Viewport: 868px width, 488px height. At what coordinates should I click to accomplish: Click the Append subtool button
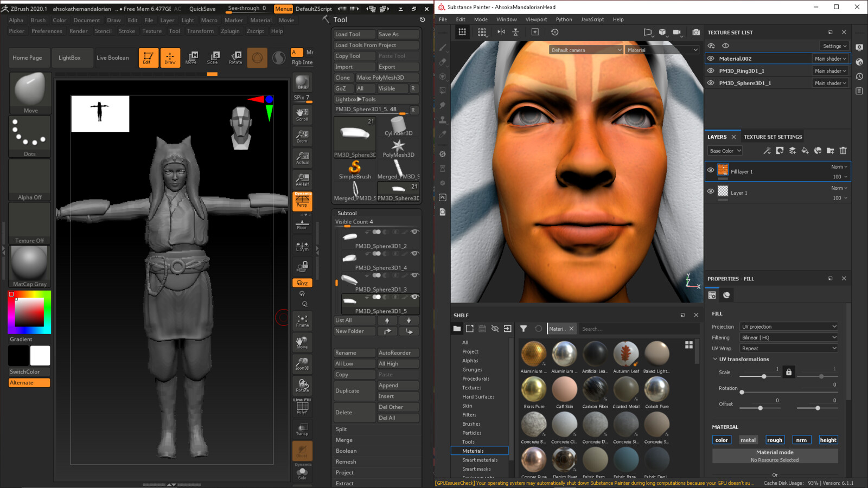pos(398,386)
